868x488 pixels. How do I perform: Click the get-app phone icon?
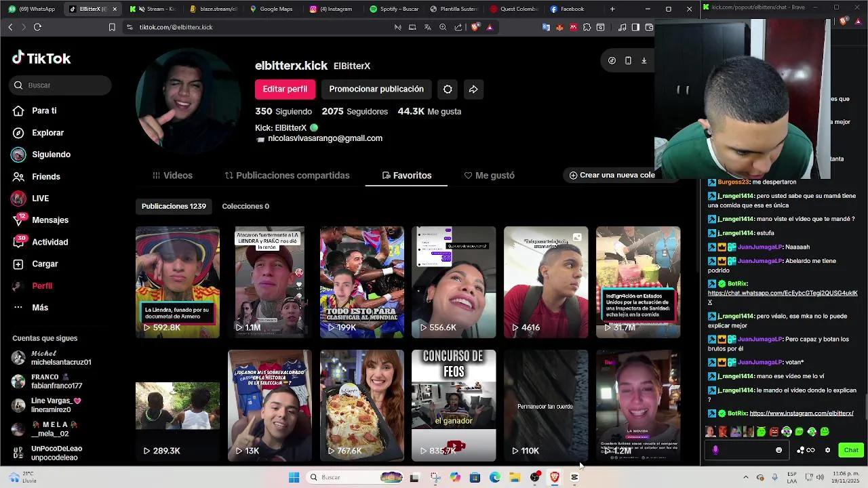(628, 60)
